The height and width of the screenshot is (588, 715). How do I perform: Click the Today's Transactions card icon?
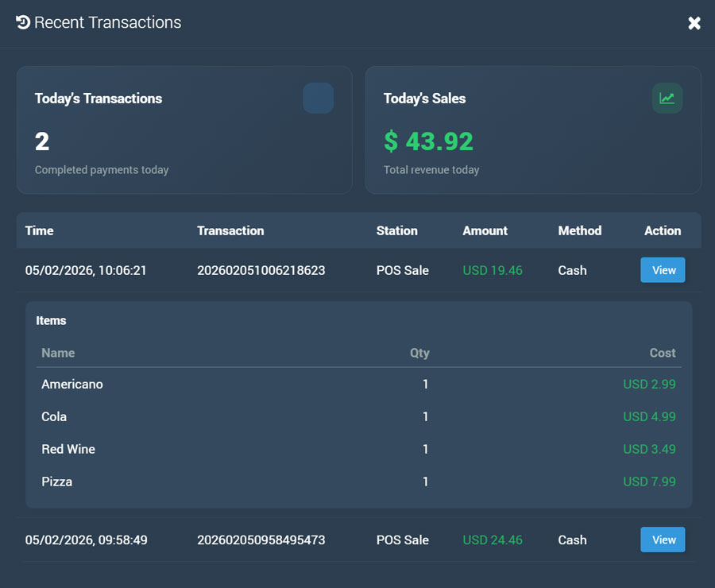tap(318, 99)
